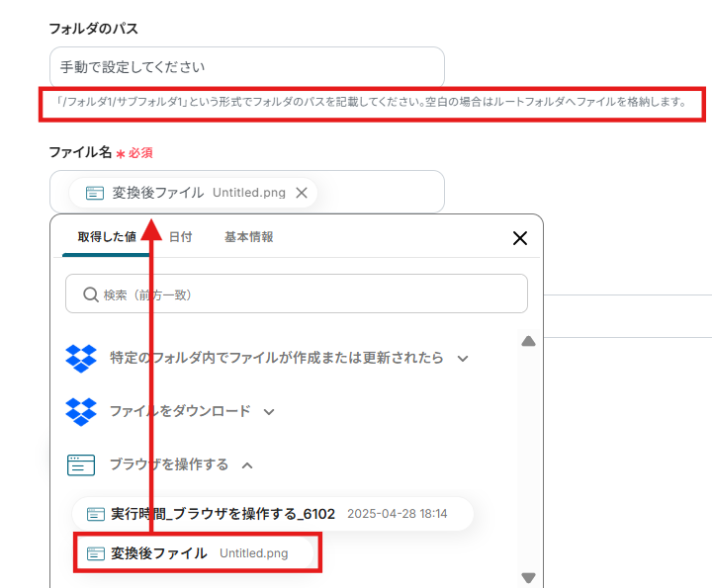Click scrollbar up arrow in value list

click(x=528, y=341)
